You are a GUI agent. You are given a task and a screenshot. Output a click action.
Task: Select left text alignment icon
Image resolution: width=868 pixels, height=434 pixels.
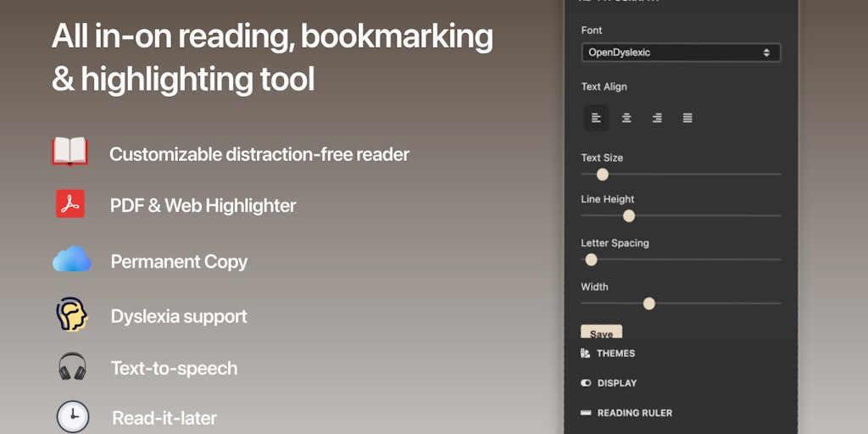point(596,118)
